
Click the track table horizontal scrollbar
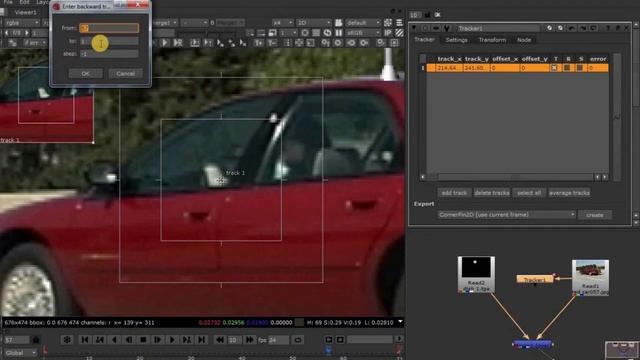pyautogui.click(x=516, y=177)
